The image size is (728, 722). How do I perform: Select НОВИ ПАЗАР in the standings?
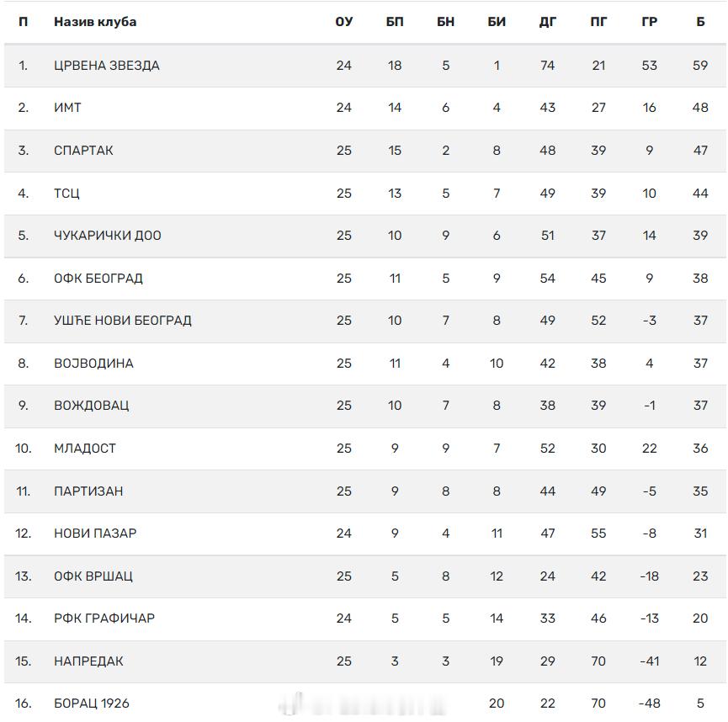[x=95, y=534]
